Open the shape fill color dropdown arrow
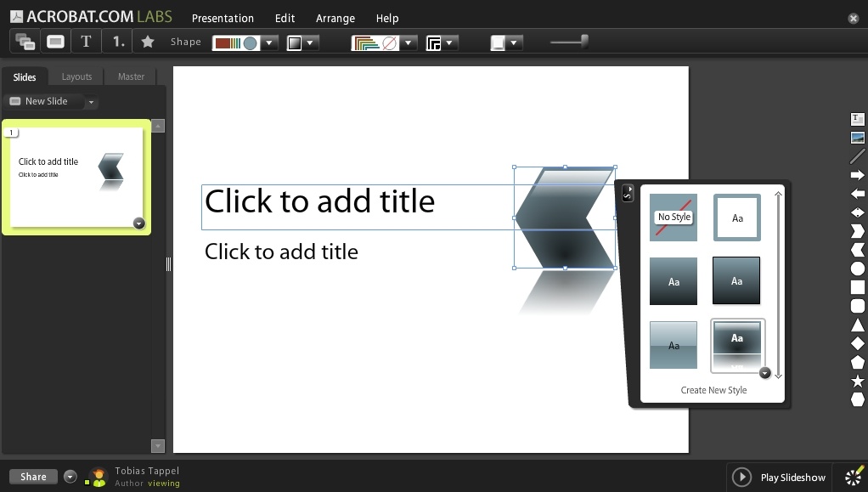868x492 pixels. 269,42
